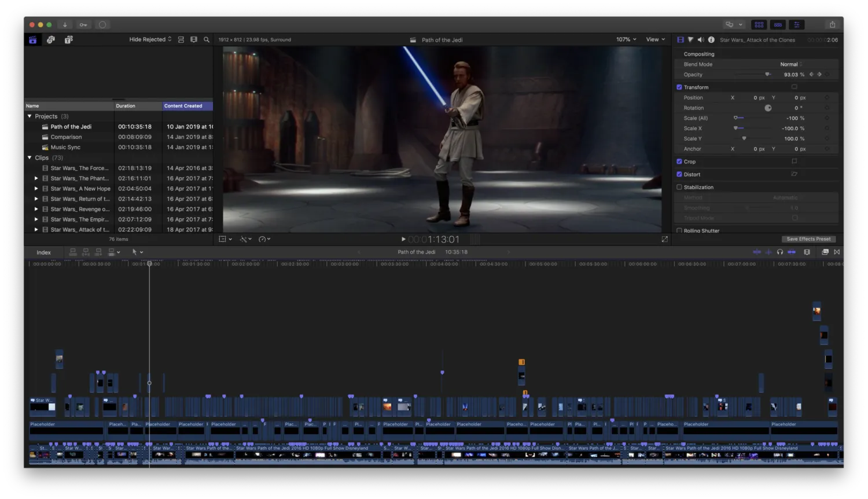Open the viewer View options dropdown
The height and width of the screenshot is (499, 868).
coord(656,39)
